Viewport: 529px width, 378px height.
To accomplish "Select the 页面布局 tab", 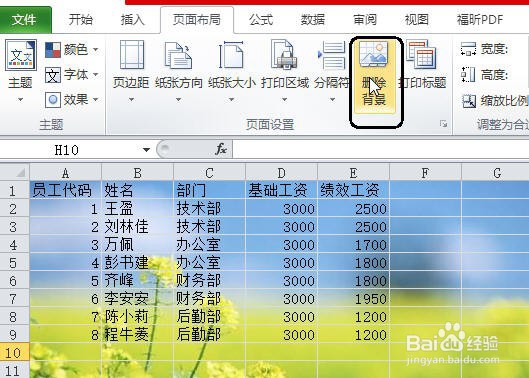I will (197, 20).
